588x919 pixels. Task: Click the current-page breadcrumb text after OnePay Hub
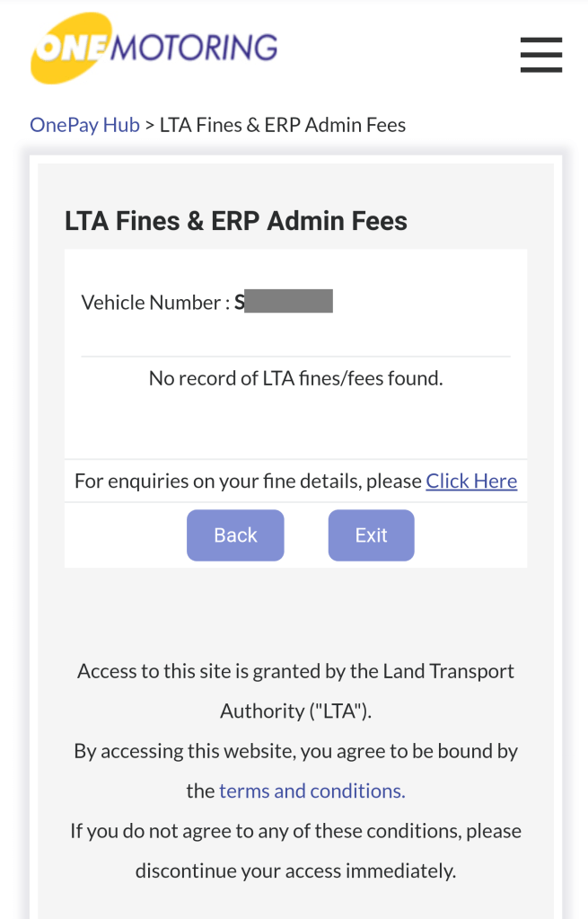[x=282, y=125]
